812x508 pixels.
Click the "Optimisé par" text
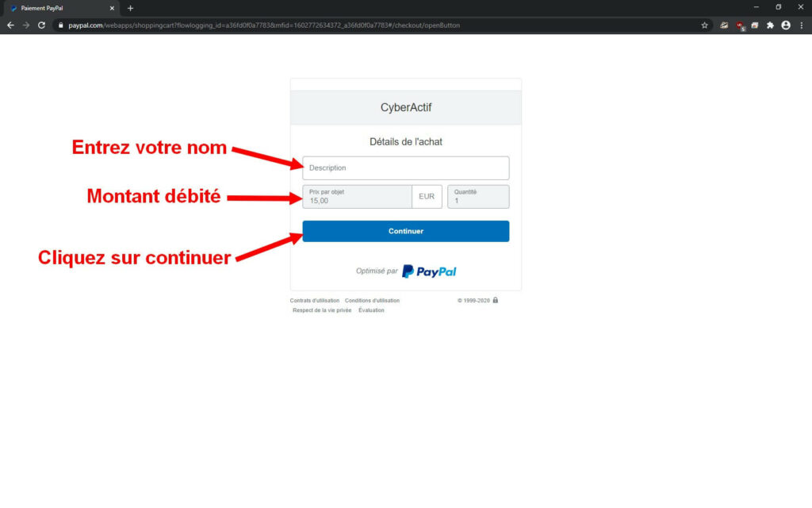coord(377,271)
